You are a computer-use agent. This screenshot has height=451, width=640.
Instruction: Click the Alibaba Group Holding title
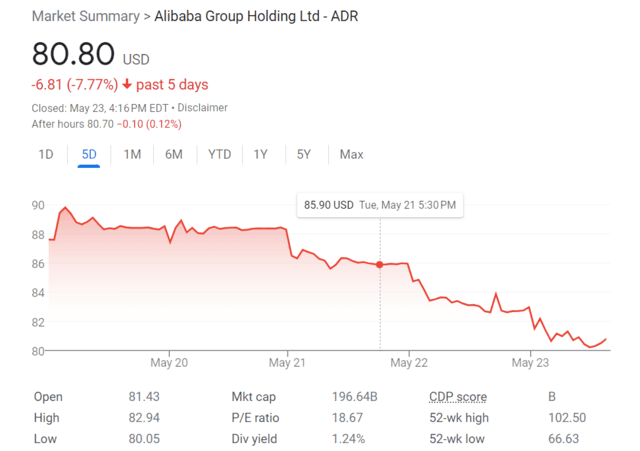click(x=256, y=16)
